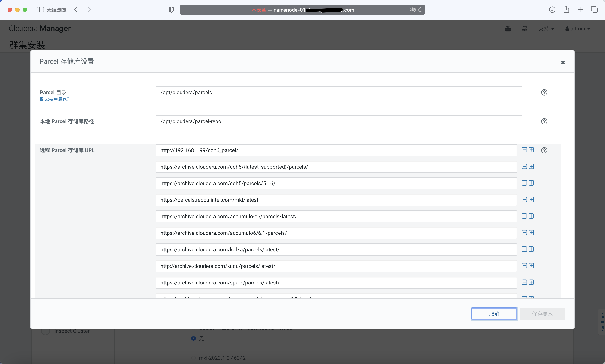
Task: Select the mkl-2023.1.0.46342 radio option
Action: (194, 358)
